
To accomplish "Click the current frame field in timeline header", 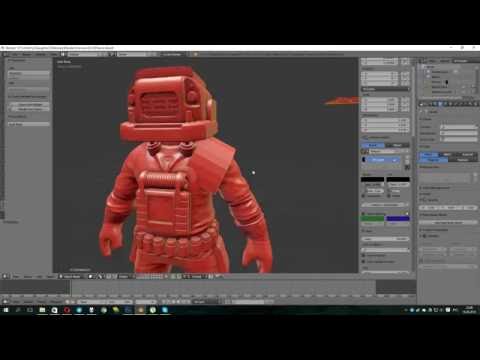I will (x=146, y=302).
